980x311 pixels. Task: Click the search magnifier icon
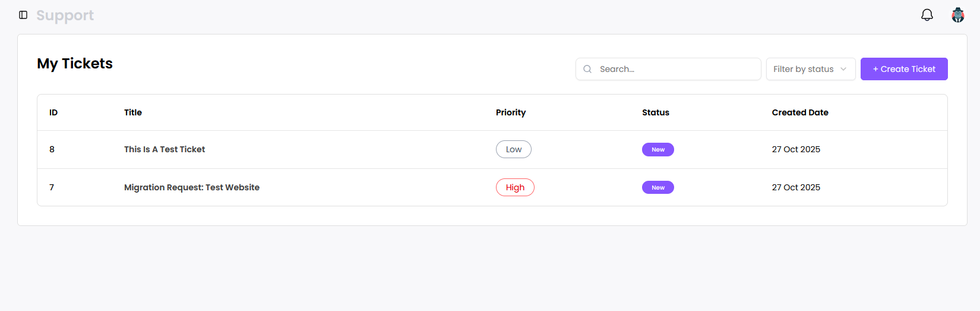click(x=587, y=69)
